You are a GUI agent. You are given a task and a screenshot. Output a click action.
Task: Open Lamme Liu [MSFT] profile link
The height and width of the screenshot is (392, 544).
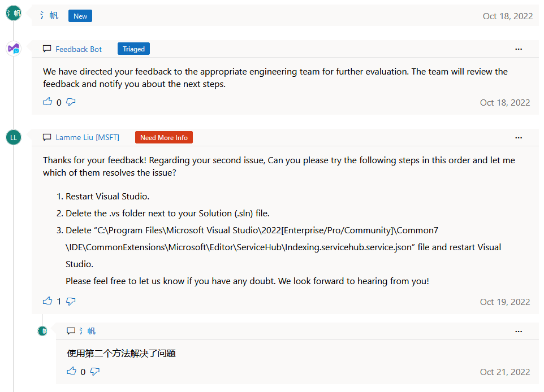click(x=87, y=137)
